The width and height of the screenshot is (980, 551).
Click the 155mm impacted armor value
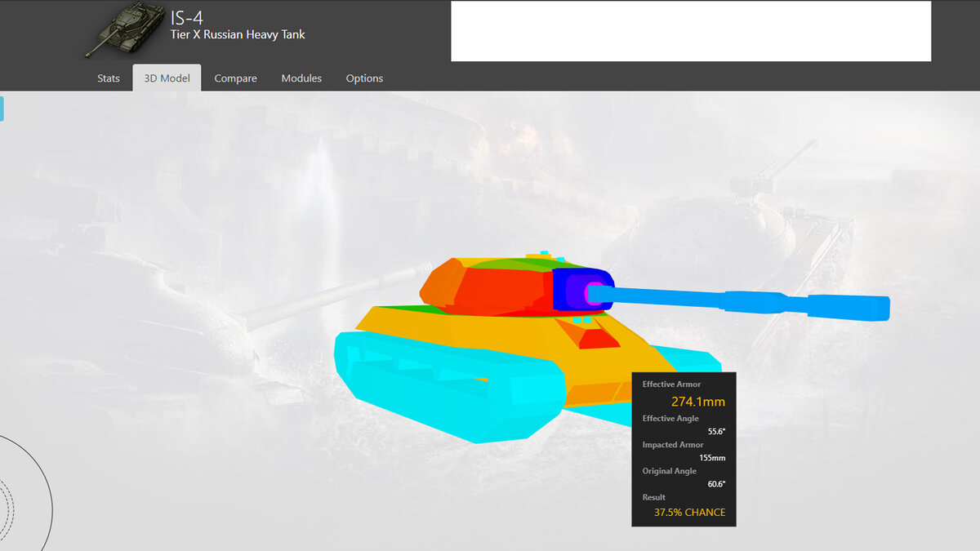point(712,457)
